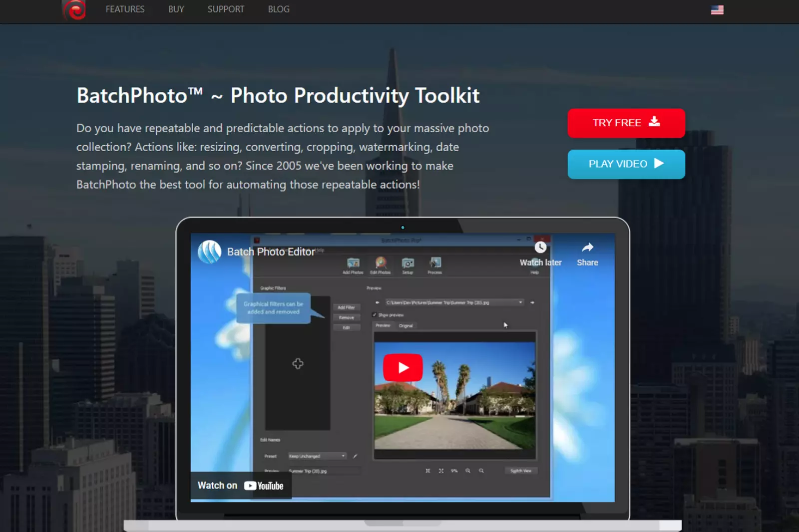Click the red BatchPhoto swirl logo
This screenshot has height=532, width=799.
coord(74,9)
